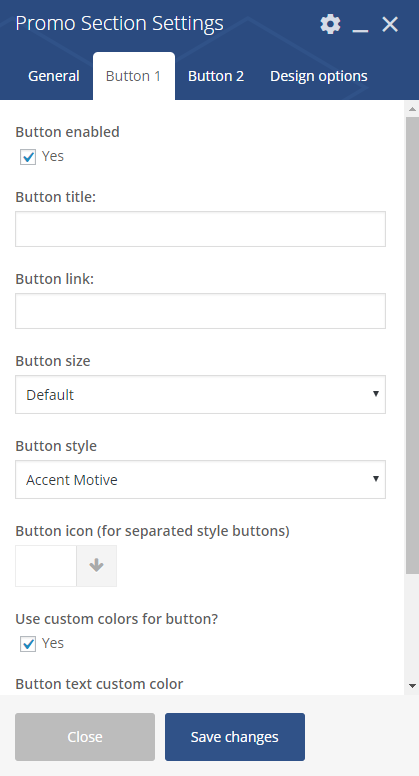Toggle Use custom colors for button checkbox
Viewport: 419px width, 776px height.
pos(28,644)
